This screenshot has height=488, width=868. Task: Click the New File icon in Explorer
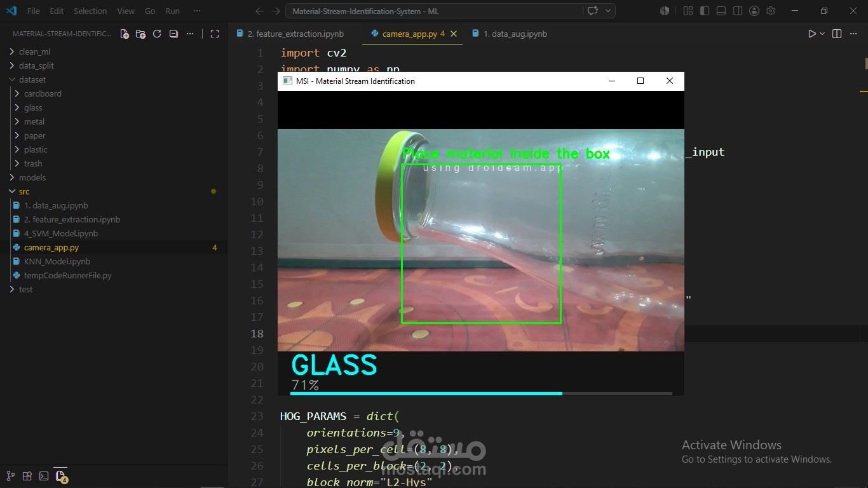click(125, 34)
